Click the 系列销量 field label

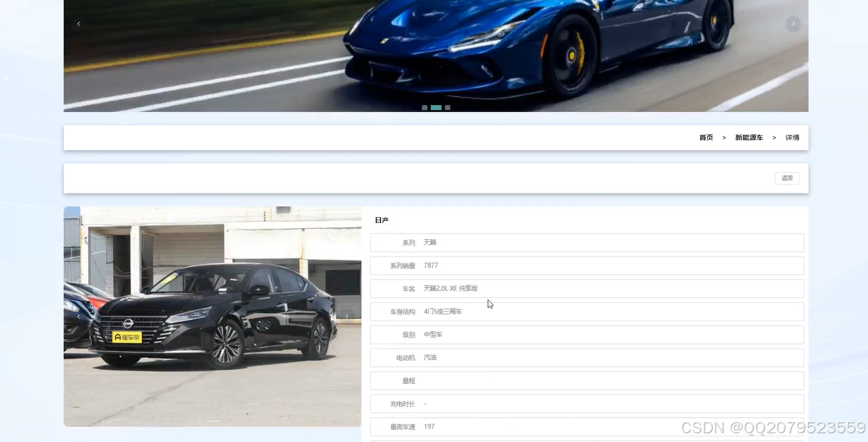403,265
